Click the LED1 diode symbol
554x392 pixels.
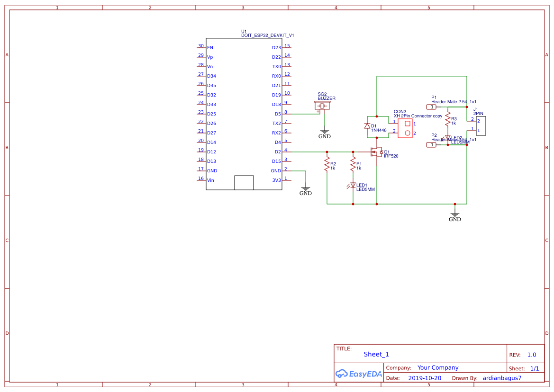353,185
